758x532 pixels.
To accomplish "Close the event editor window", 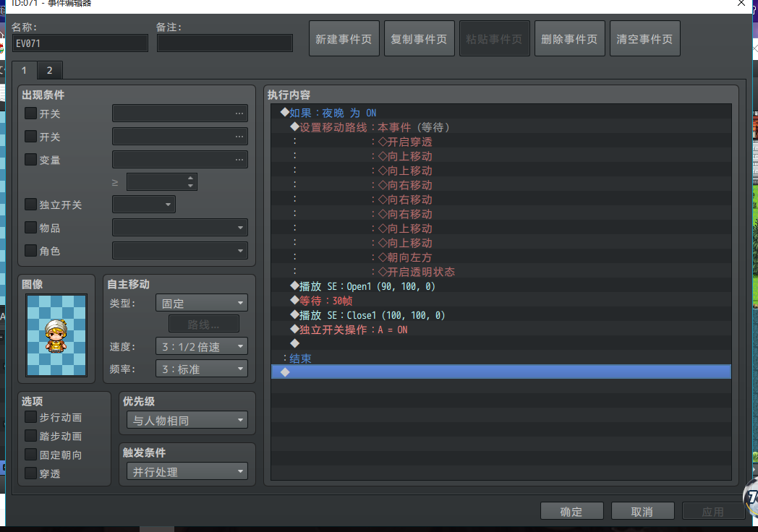I will click(x=741, y=4).
